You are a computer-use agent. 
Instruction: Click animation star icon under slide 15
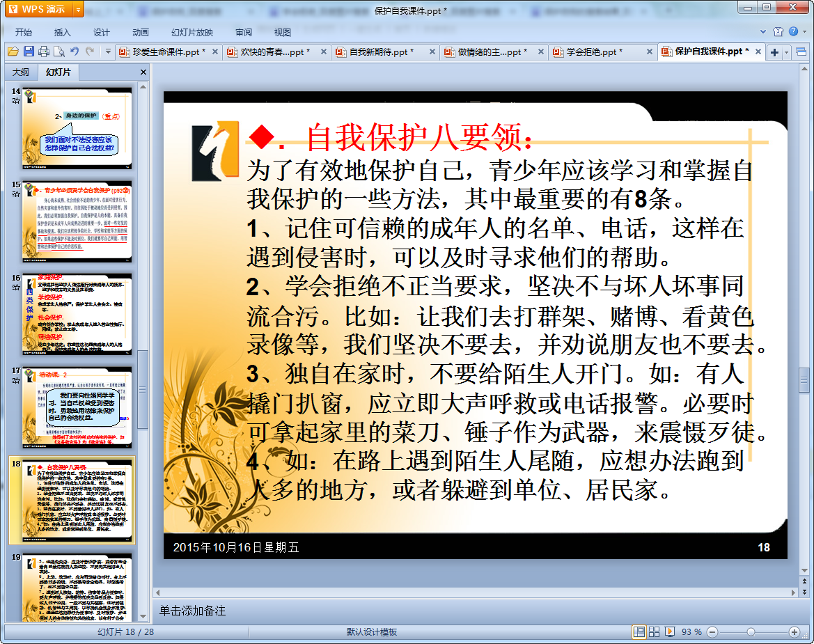[16, 194]
